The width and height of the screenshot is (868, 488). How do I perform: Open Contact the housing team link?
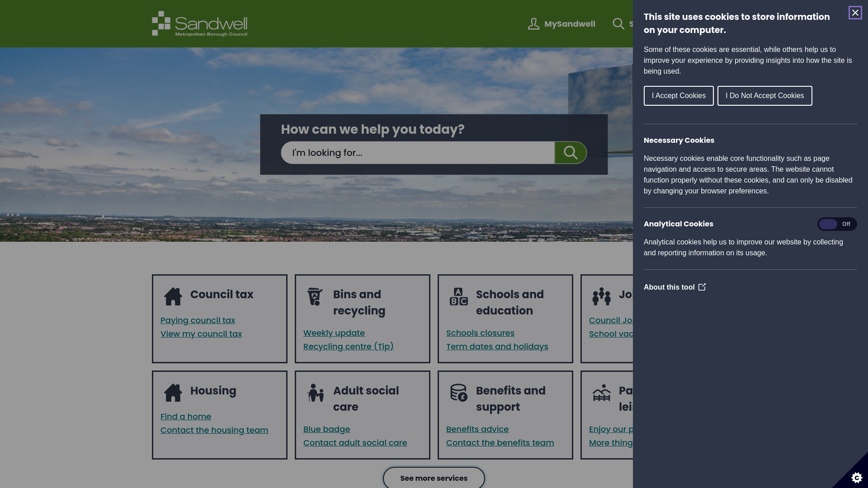[x=214, y=430]
